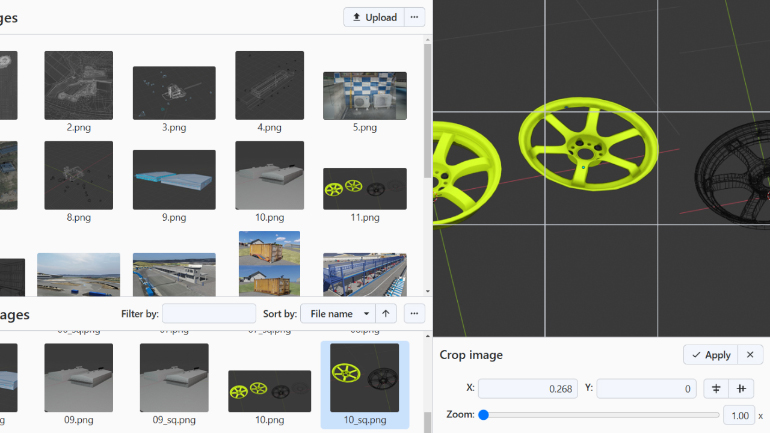Select the 10_sq.png thumbnail
Image resolution: width=770 pixels, height=433 pixels.
tap(364, 378)
